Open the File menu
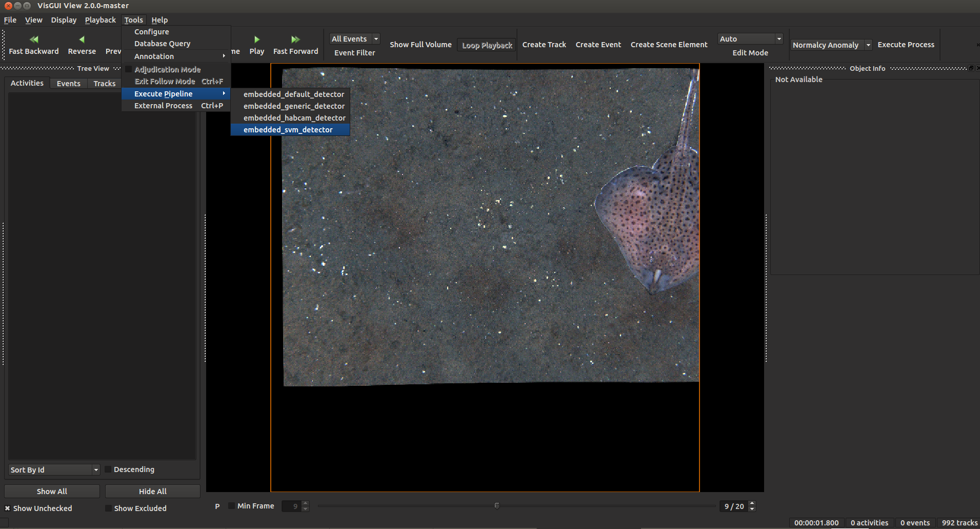Screen dimensions: 980x529 click(x=10, y=20)
